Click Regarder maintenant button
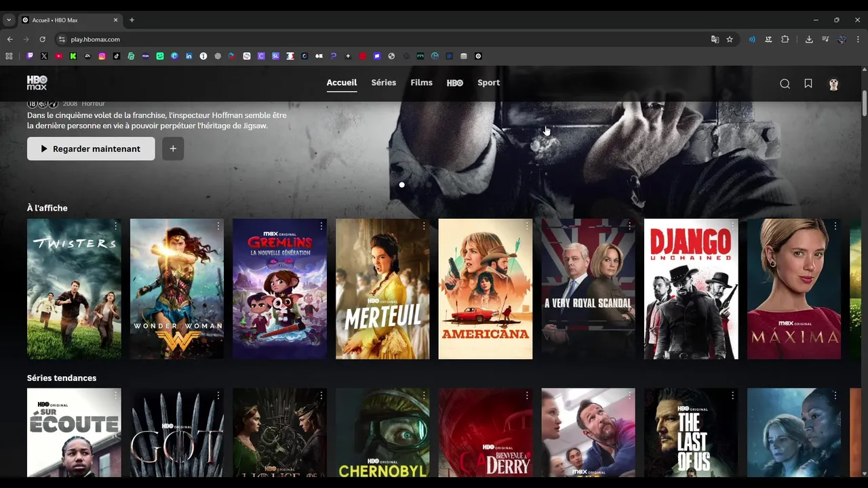This screenshot has height=488, width=868. coord(91,148)
